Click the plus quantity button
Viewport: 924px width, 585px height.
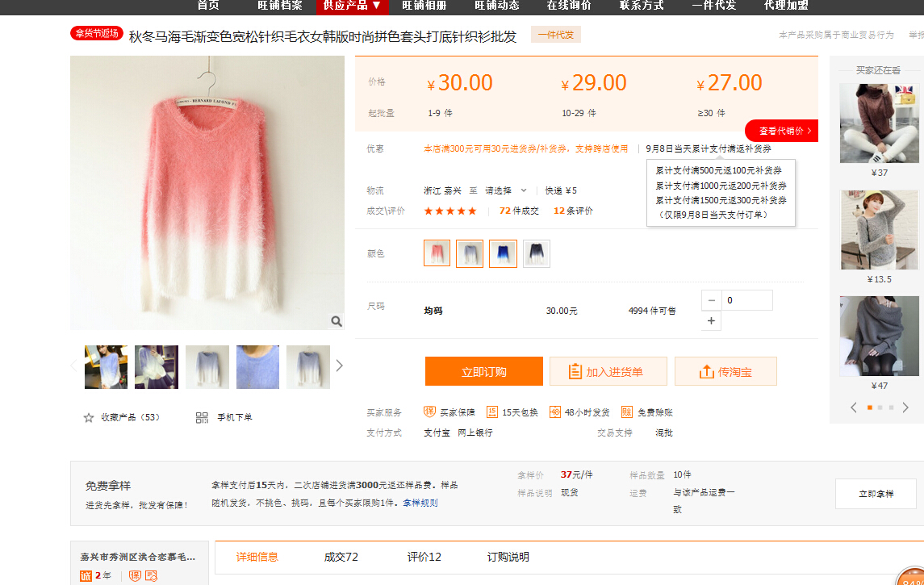click(x=712, y=321)
